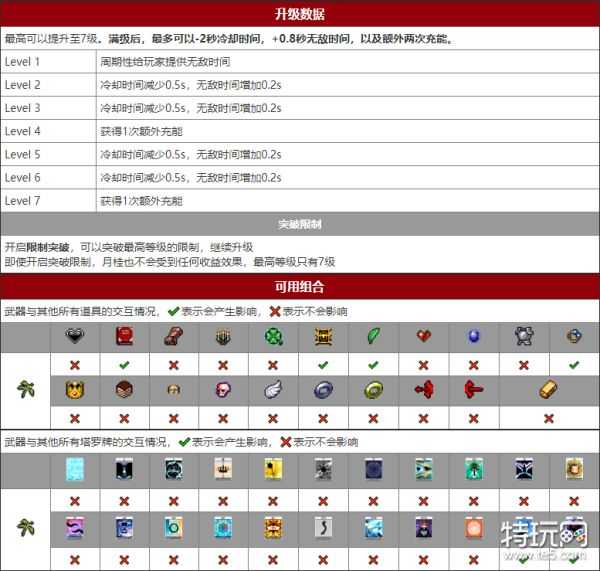Click the pink skull item icon
600x571 pixels.
pos(221,389)
